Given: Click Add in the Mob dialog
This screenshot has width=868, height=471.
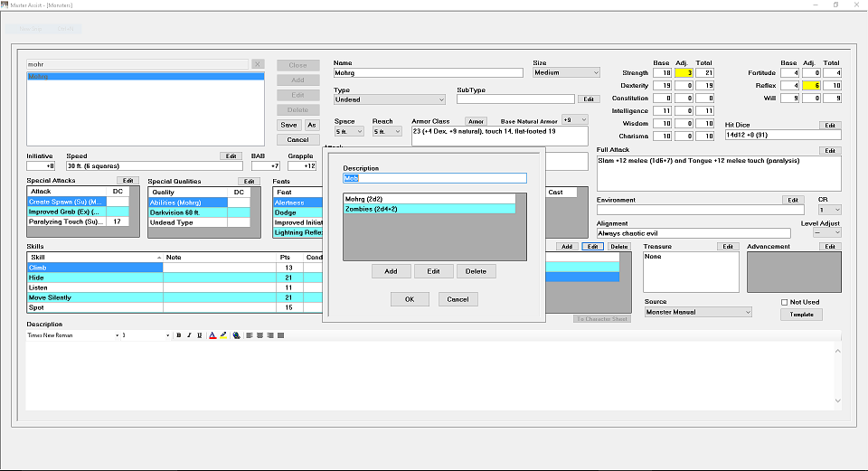Looking at the screenshot, I should pos(391,271).
